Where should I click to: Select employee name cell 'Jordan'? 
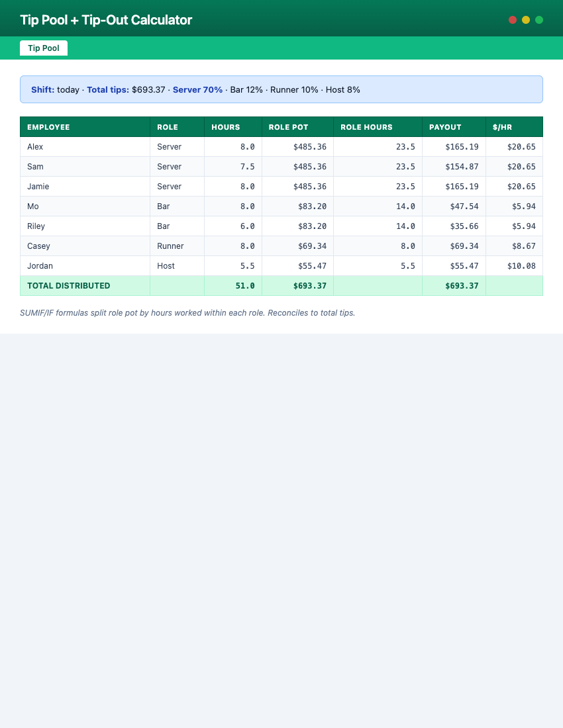coord(85,266)
